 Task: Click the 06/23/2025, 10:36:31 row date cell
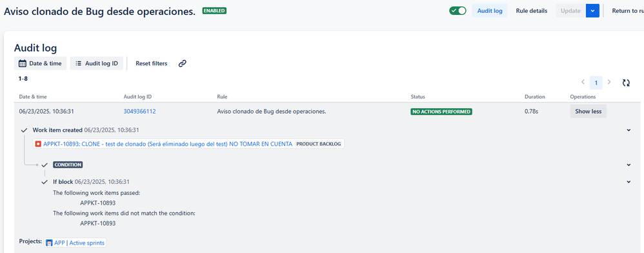click(x=46, y=111)
